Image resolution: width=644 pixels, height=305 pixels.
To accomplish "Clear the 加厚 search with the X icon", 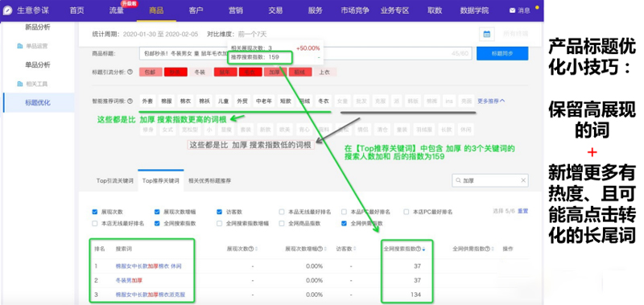I will pyautogui.click(x=523, y=180).
